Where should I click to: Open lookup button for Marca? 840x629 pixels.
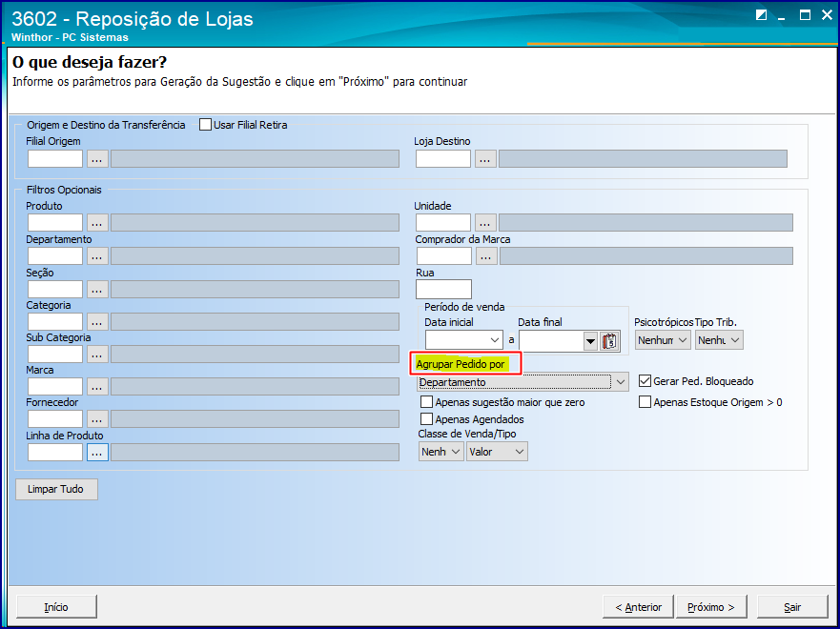(97, 387)
